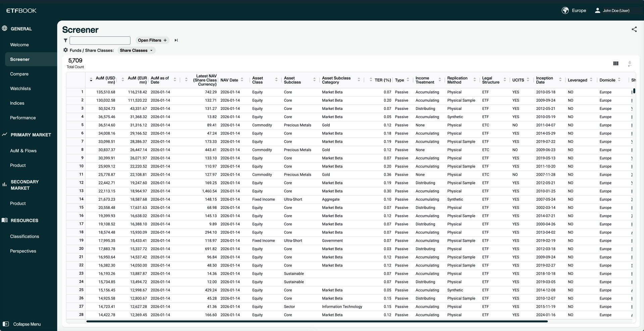
Task: Click the Europe globe icon
Action: [x=565, y=10]
